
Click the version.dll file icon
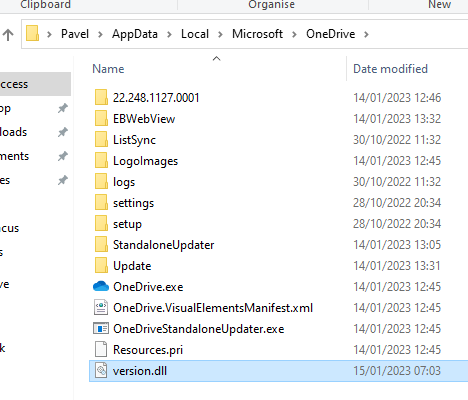(x=101, y=370)
